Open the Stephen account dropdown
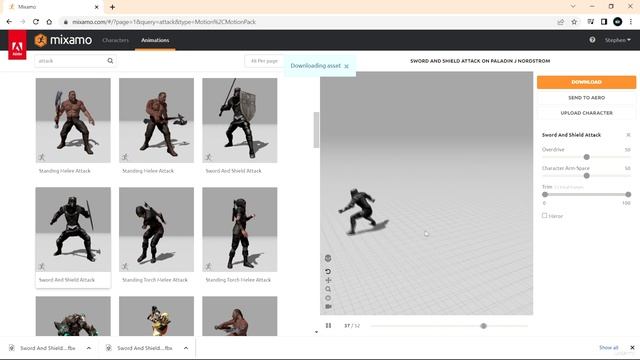 coord(618,40)
